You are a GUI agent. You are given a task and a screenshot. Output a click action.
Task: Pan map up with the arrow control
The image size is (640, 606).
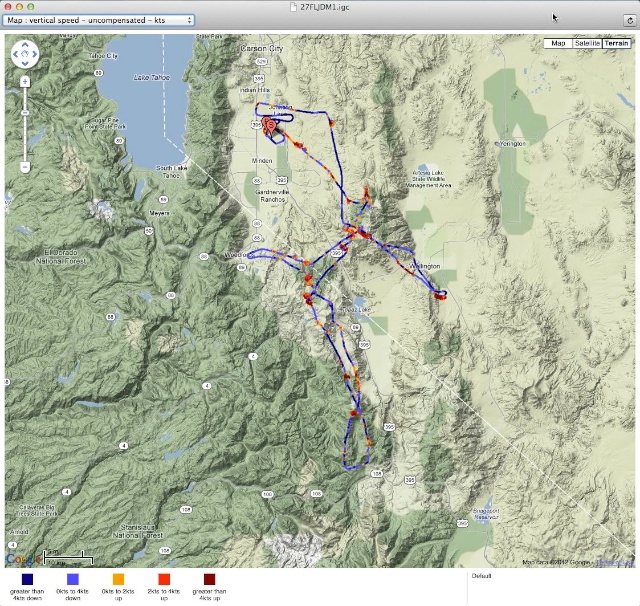pyautogui.click(x=25, y=46)
